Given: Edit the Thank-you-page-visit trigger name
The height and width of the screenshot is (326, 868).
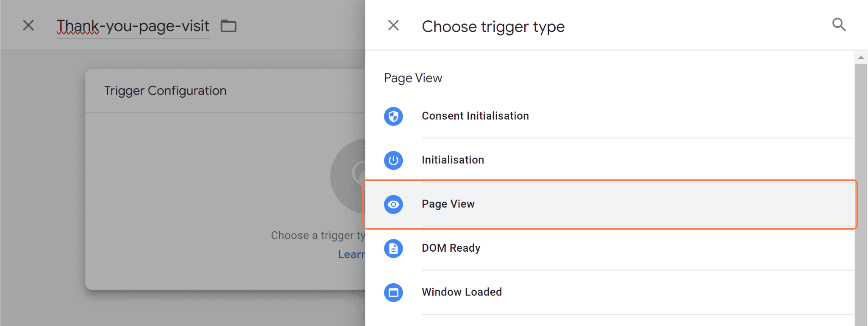Looking at the screenshot, I should click(x=133, y=26).
